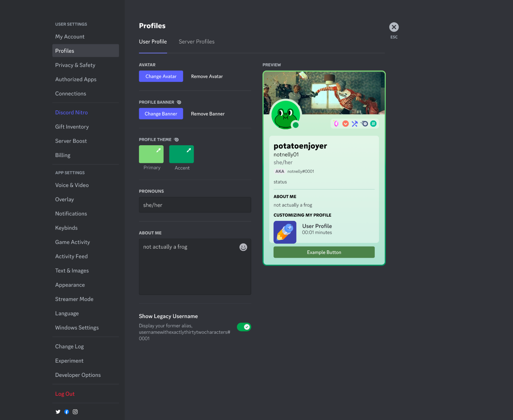Open Privacy & Safety settings
Screen dimensions: 513x420
coord(75,65)
